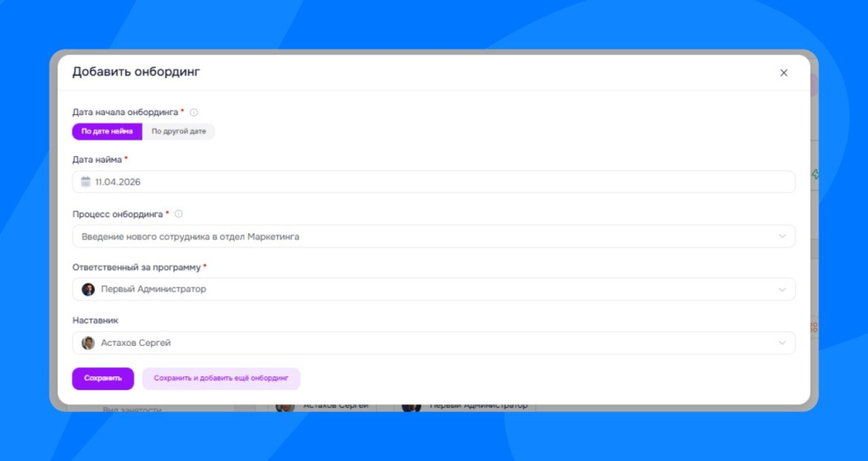Click the Дата начала онбординга label

tap(125, 113)
